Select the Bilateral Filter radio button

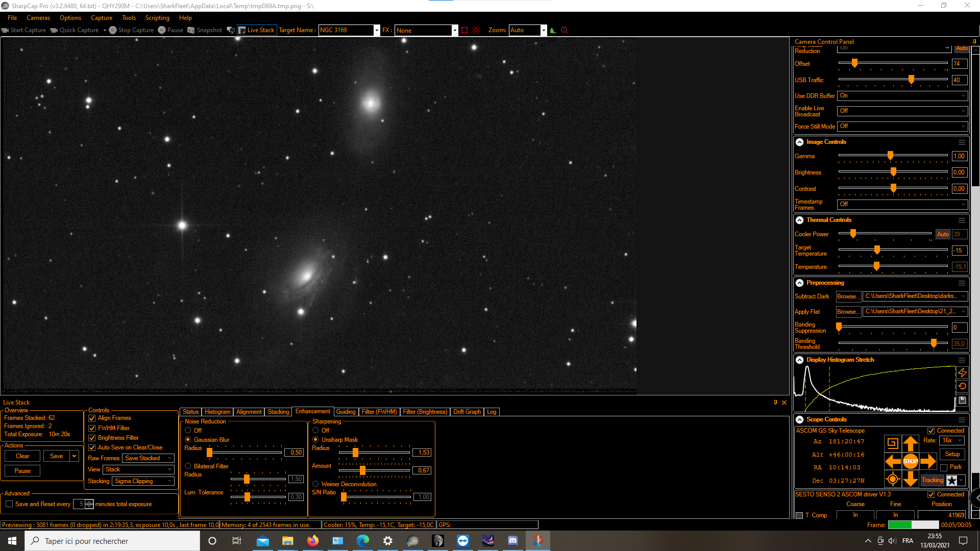tap(188, 466)
